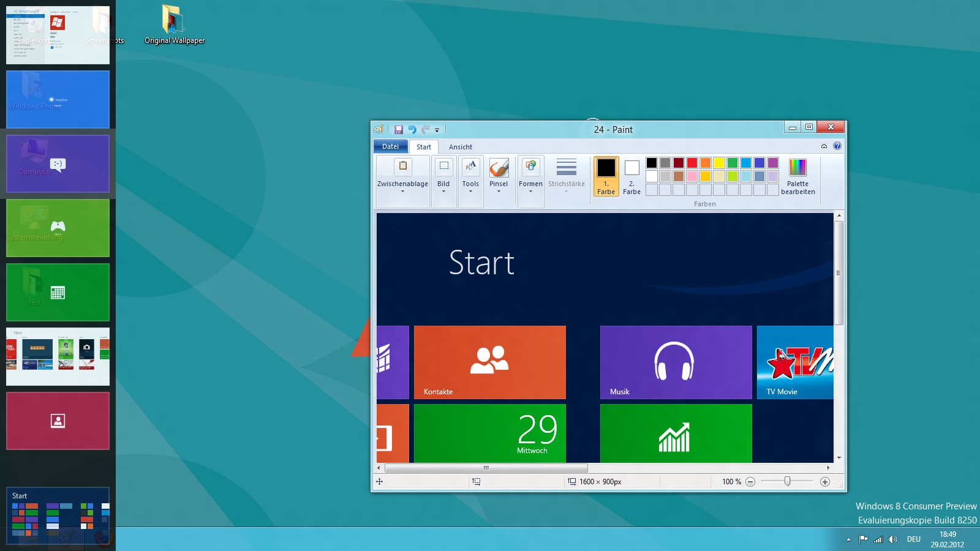Open the Customize Quick Access Toolbar dropdown
The width and height of the screenshot is (980, 551).
pyautogui.click(x=437, y=130)
